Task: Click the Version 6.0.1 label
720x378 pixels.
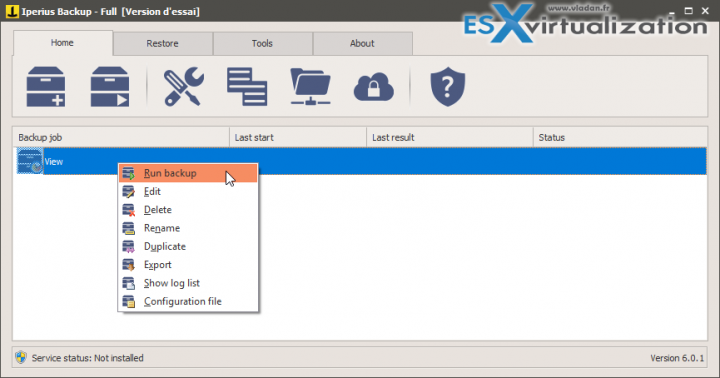Action: pyautogui.click(x=677, y=358)
